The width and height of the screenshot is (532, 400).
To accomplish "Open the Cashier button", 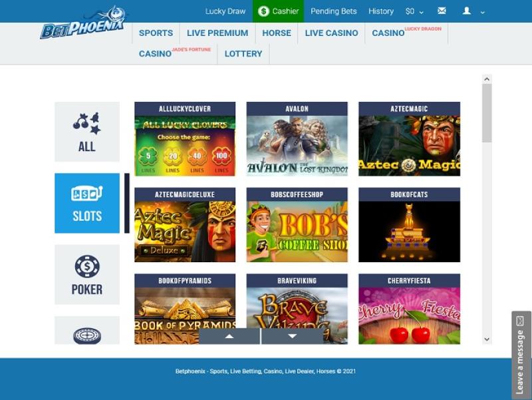I will 278,11.
